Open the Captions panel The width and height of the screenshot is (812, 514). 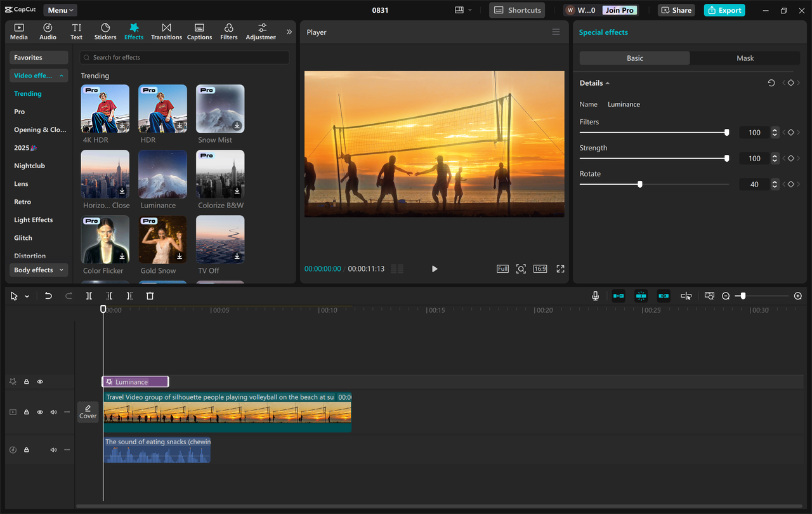pos(199,30)
